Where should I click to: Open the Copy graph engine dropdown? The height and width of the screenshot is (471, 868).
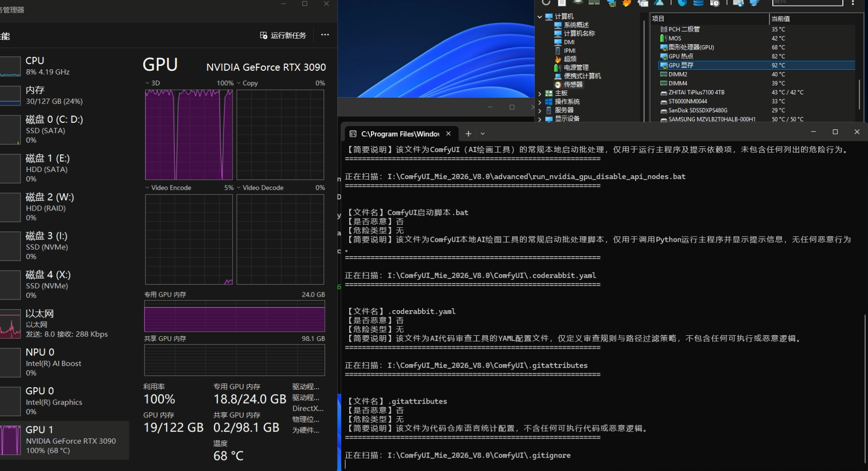(239, 83)
